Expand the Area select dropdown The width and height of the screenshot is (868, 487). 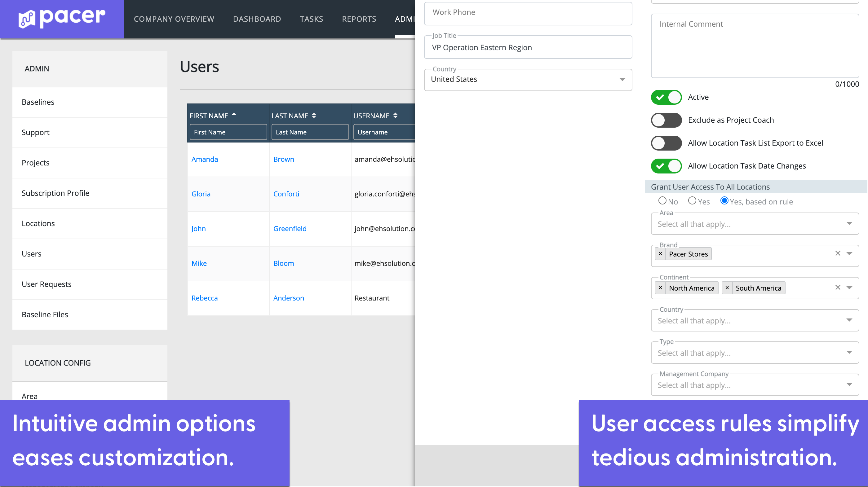point(755,224)
